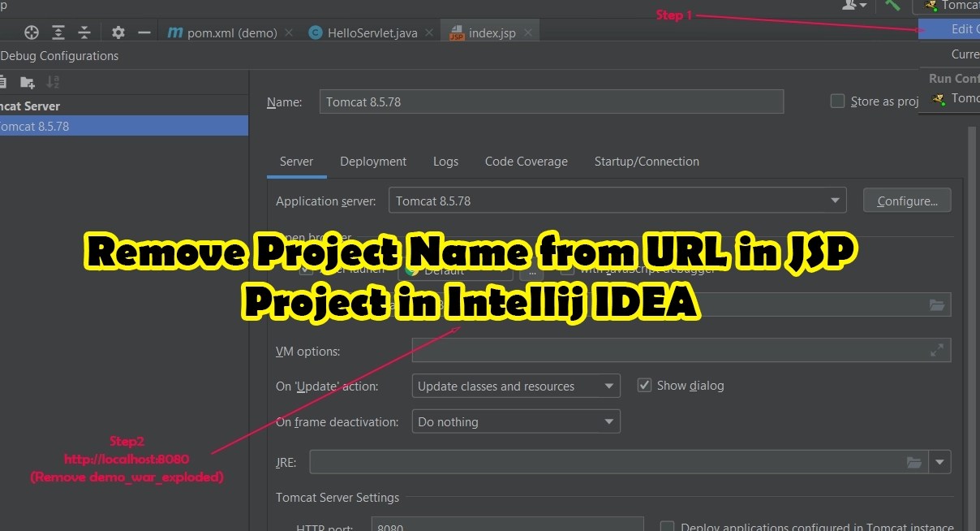Check Deploy applications configured in Tomcat instance
980x531 pixels.
coord(666,526)
